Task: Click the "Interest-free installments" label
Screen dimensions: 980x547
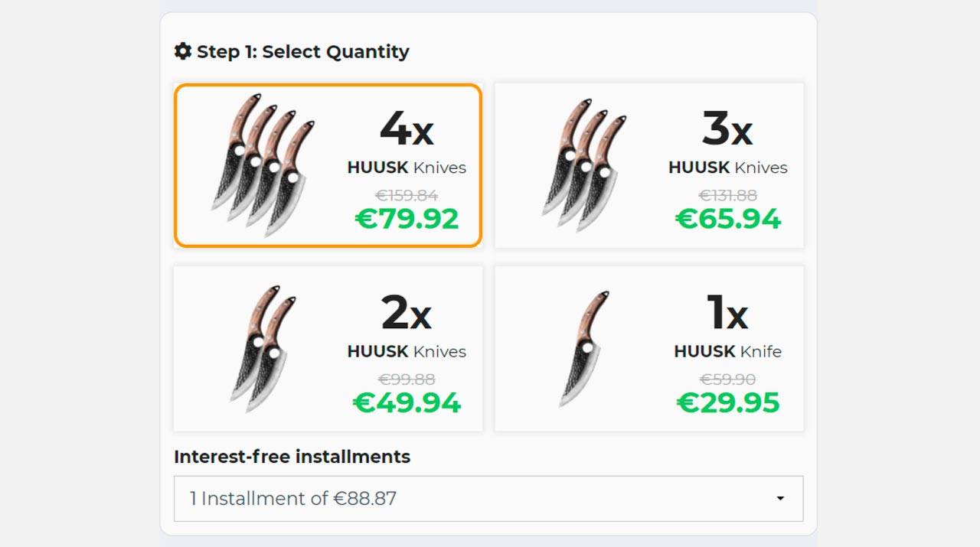Action: coord(292,457)
